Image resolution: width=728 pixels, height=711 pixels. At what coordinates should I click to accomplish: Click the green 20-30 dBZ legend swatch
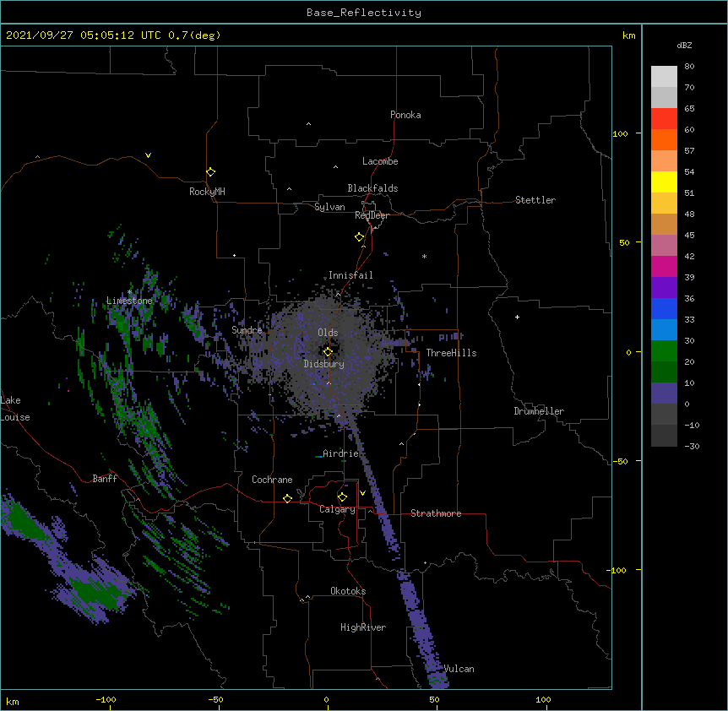(x=664, y=351)
